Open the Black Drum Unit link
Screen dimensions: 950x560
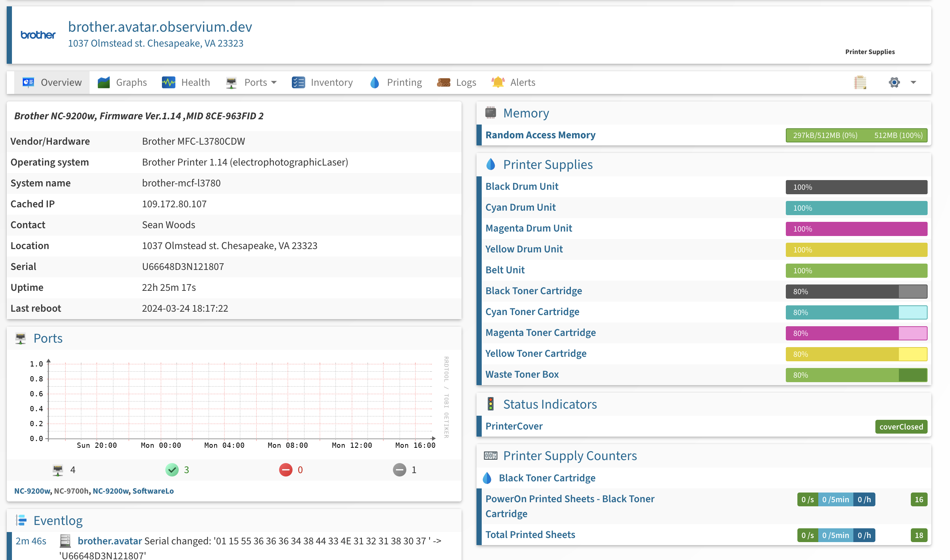[x=522, y=186]
